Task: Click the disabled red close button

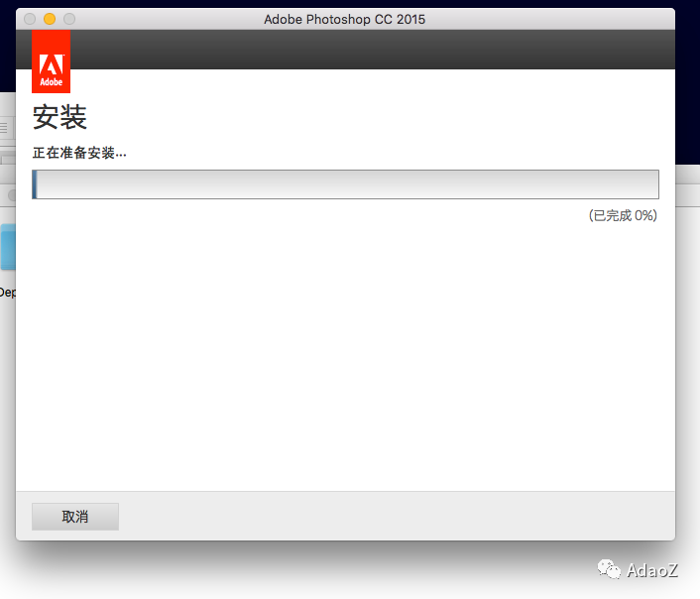Action: point(29,19)
